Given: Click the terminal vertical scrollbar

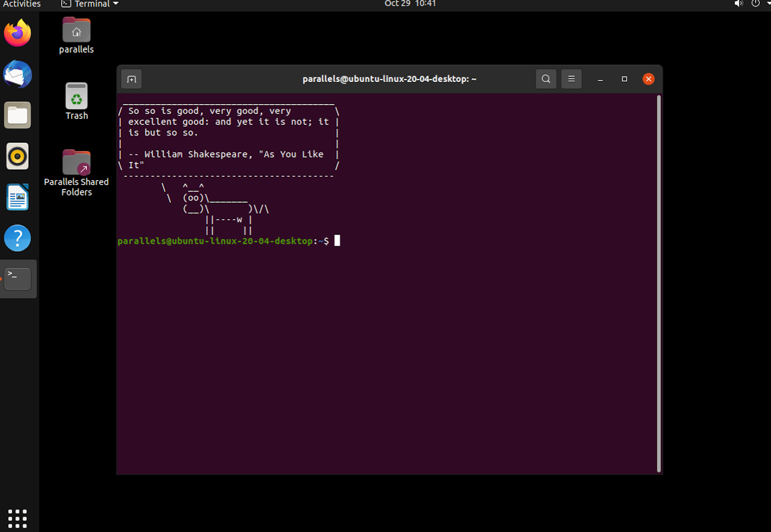Looking at the screenshot, I should click(x=659, y=284).
